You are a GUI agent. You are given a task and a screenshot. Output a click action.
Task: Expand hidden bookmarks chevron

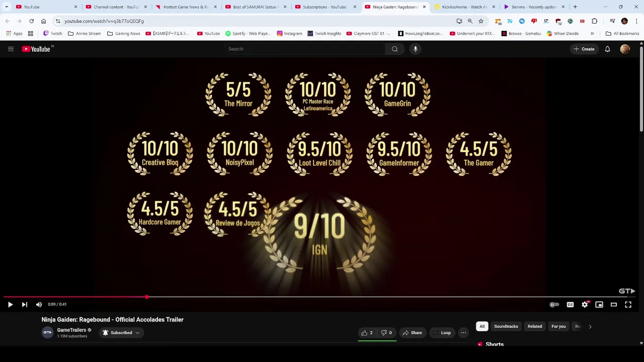592,33
